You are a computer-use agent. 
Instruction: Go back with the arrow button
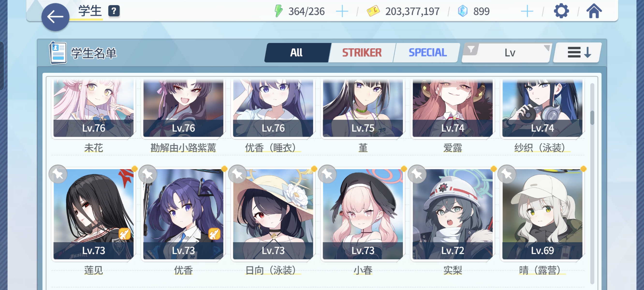tap(55, 17)
